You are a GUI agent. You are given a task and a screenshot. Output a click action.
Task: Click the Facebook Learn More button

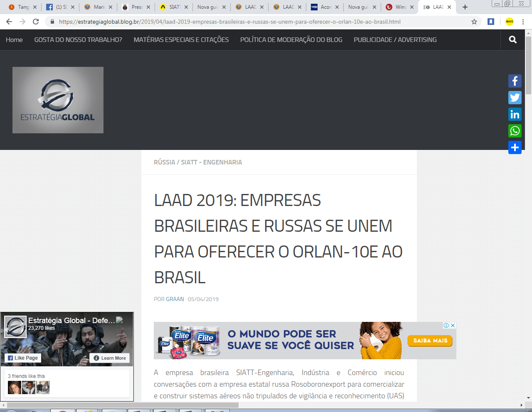pyautogui.click(x=110, y=358)
